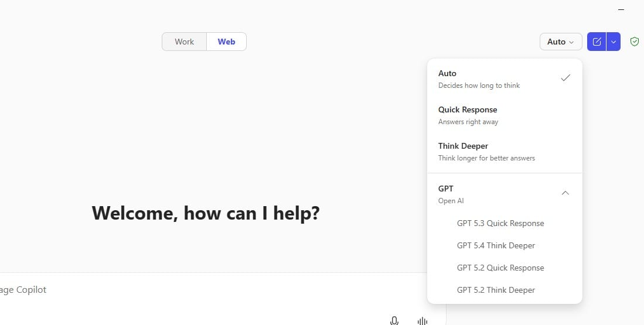Select the Web tab

226,42
